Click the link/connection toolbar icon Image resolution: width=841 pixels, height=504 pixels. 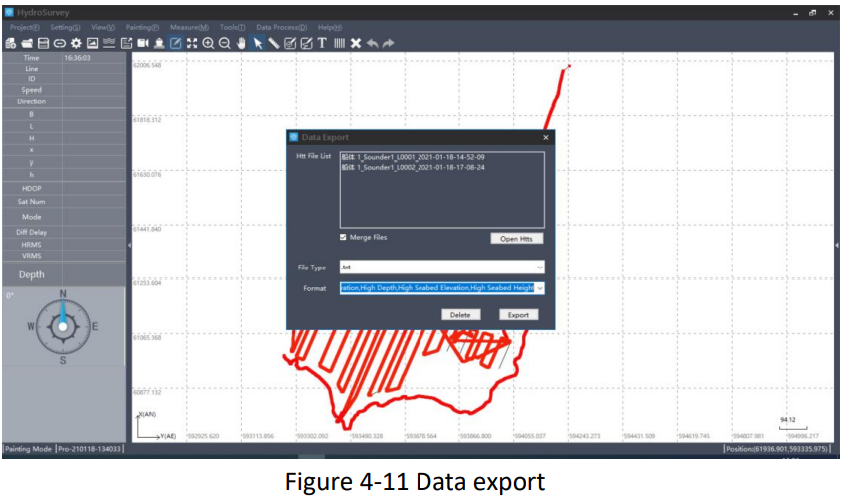coord(60,44)
